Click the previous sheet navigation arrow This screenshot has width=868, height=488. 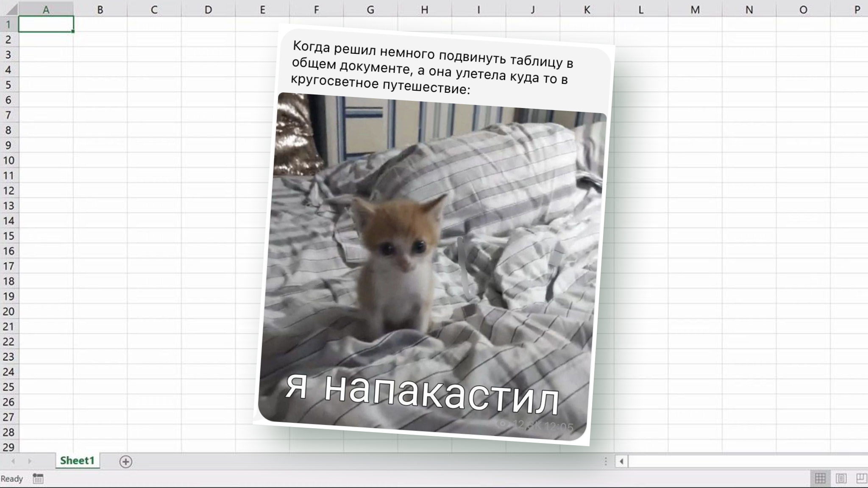[14, 461]
